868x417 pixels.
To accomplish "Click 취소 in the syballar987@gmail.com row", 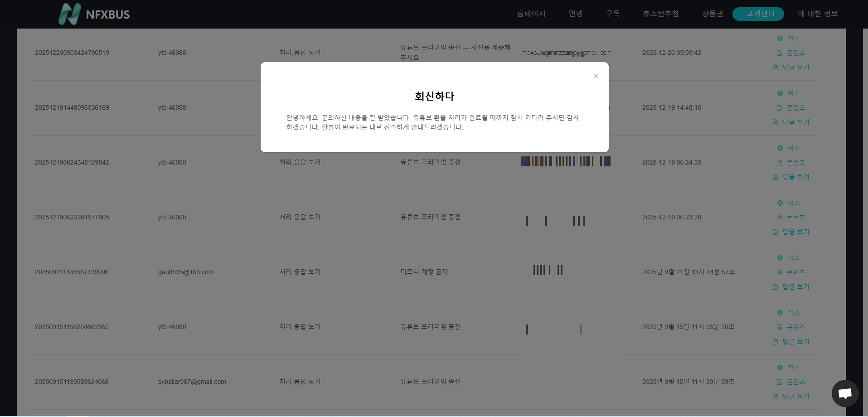I will click(789, 368).
